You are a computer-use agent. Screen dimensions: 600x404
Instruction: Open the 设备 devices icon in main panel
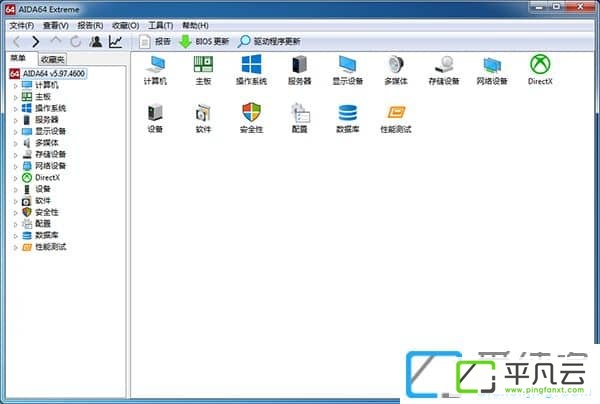(155, 118)
